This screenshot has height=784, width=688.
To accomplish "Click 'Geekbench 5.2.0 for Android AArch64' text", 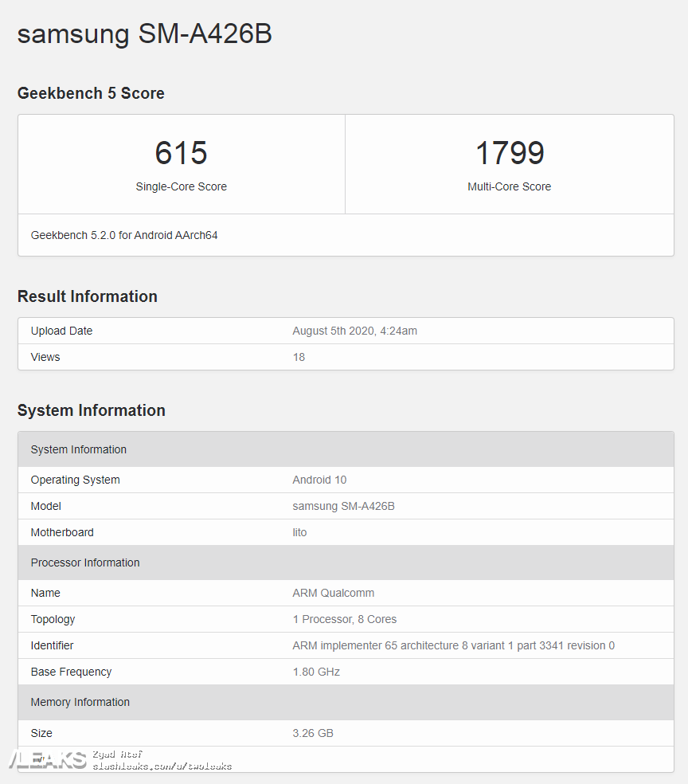I will pos(124,235).
